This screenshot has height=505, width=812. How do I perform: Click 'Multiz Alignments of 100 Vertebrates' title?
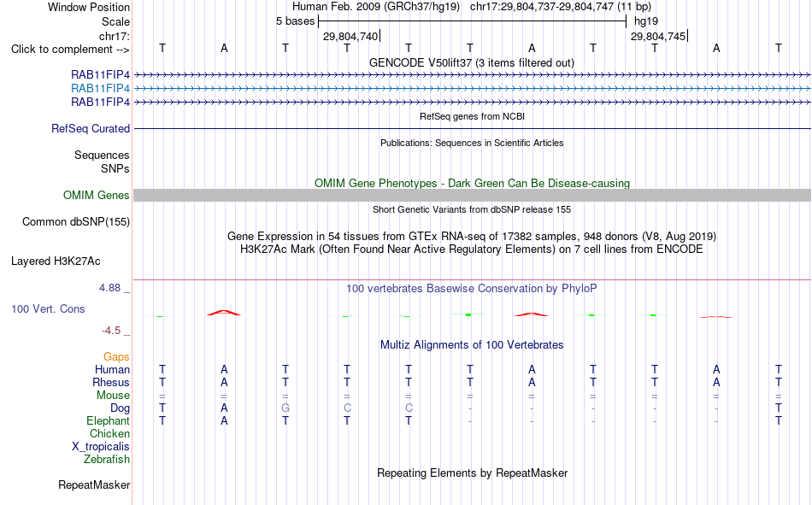pyautogui.click(x=472, y=345)
